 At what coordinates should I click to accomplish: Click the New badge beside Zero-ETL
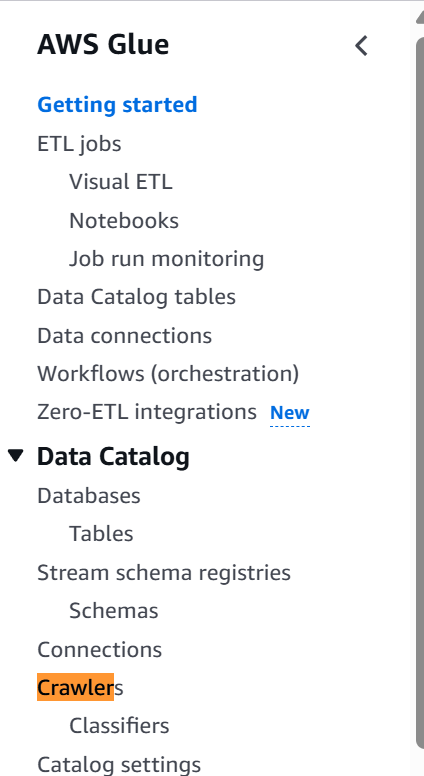tap(290, 413)
